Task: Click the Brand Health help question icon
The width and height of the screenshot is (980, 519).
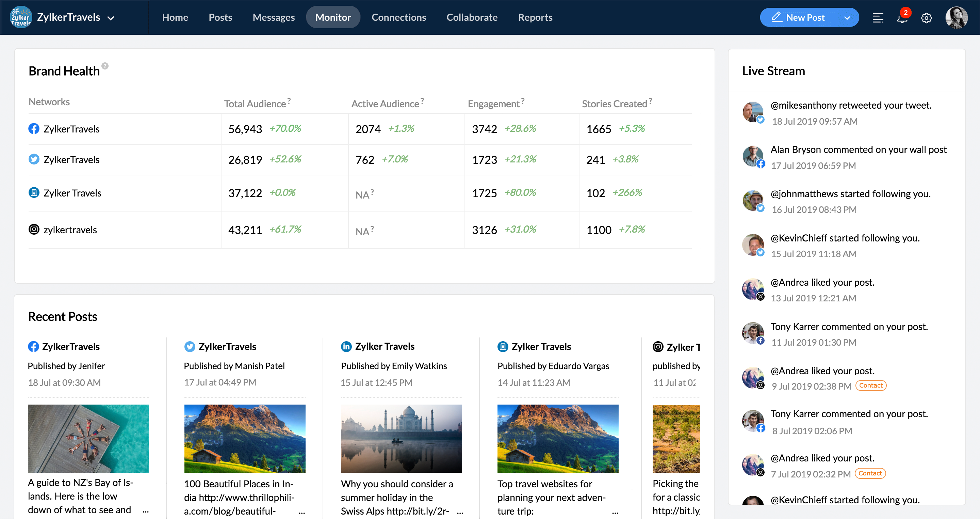Action: pyautogui.click(x=105, y=66)
